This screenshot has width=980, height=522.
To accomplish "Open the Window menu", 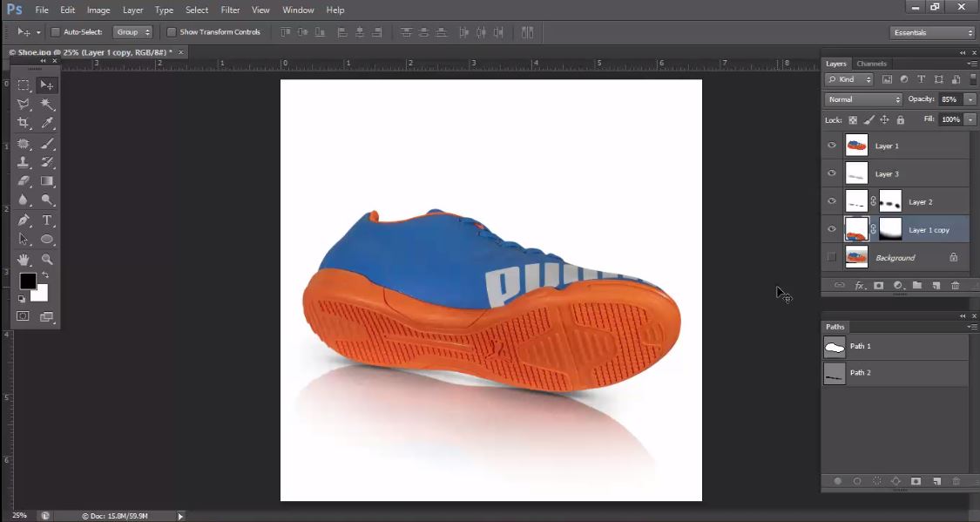I will point(298,10).
